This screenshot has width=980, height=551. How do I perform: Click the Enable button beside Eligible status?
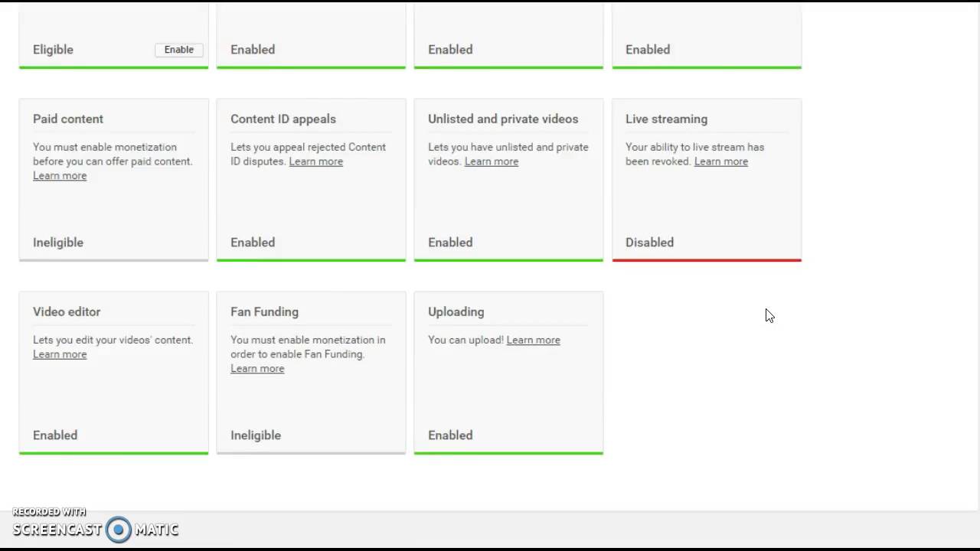click(x=178, y=50)
